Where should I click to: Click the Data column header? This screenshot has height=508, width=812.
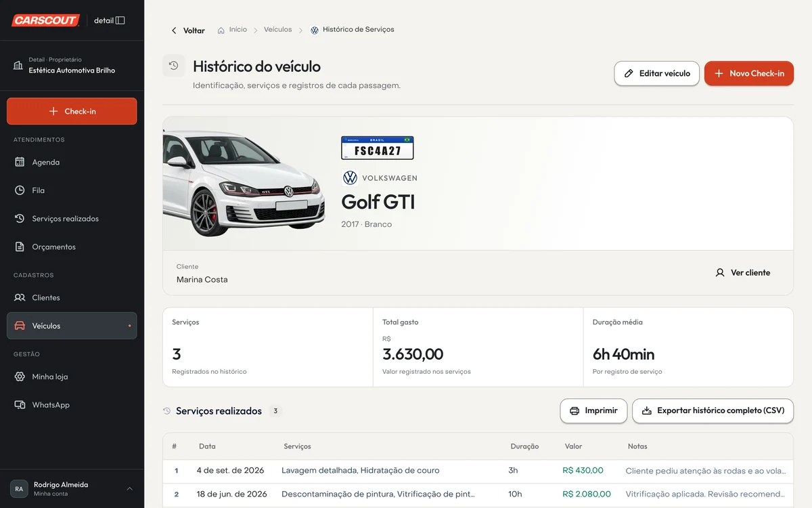point(207,446)
